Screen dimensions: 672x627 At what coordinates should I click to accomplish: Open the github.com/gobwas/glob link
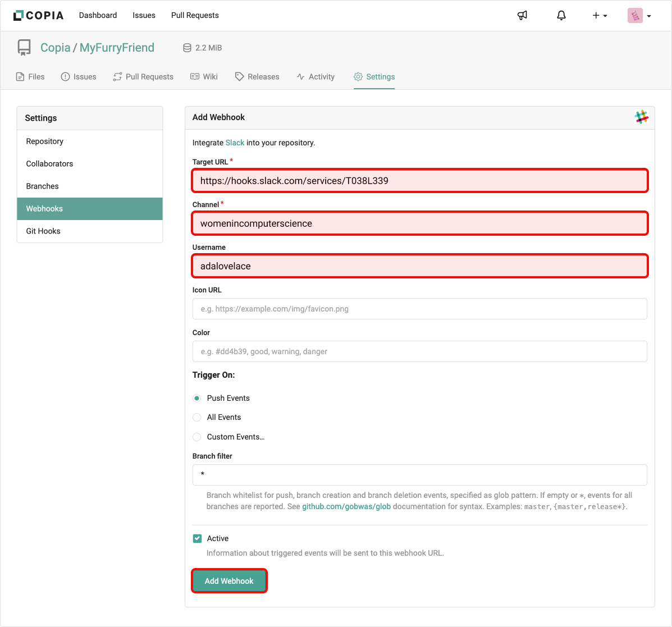click(x=346, y=506)
